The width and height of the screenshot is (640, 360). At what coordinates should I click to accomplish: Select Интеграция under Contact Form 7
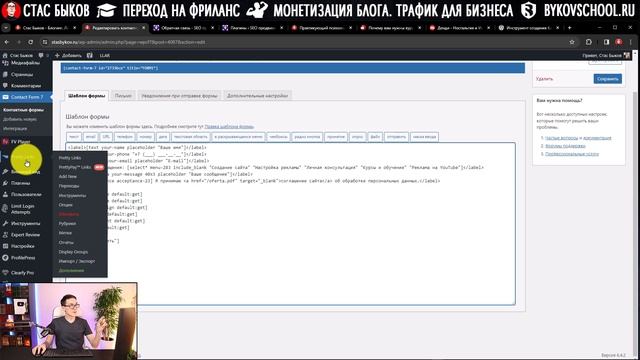[15, 129]
